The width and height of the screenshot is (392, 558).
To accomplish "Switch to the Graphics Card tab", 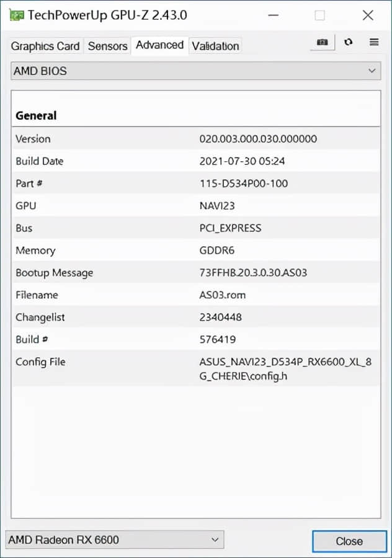I will 45,46.
